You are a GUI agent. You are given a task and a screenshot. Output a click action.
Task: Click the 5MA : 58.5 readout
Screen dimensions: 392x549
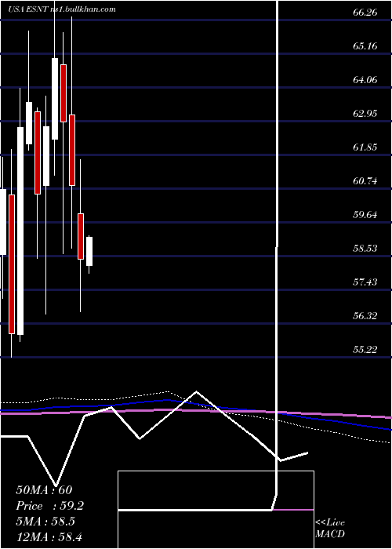tap(45, 522)
